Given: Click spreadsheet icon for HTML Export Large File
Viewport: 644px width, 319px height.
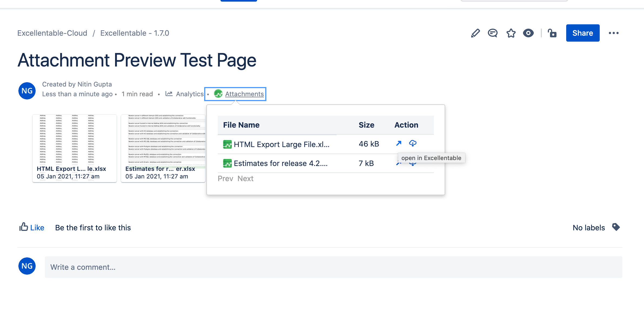Looking at the screenshot, I should tap(227, 144).
